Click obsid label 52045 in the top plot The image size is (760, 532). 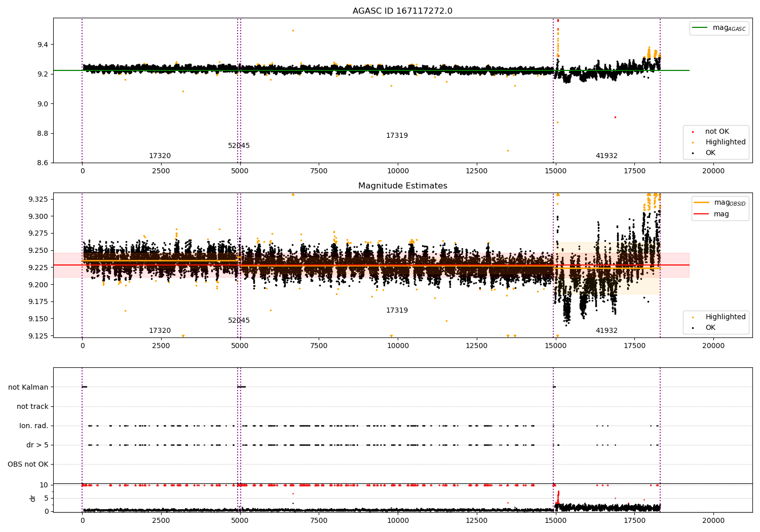(239, 146)
